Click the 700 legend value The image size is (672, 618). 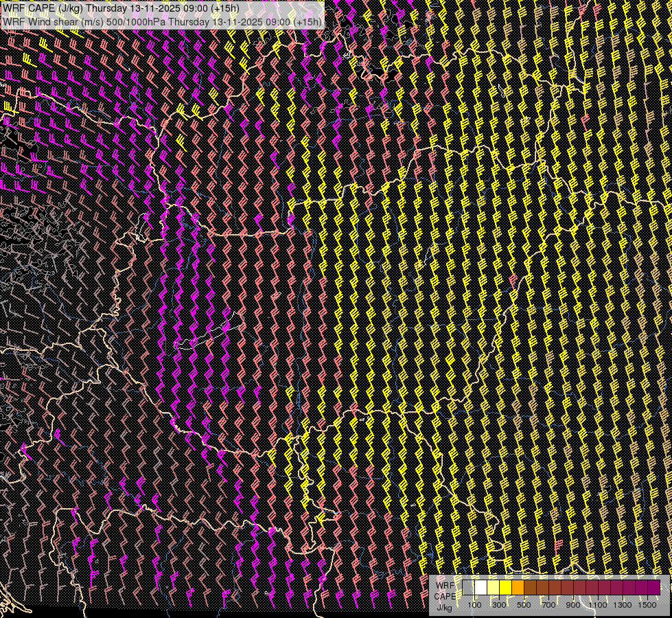[x=548, y=605]
